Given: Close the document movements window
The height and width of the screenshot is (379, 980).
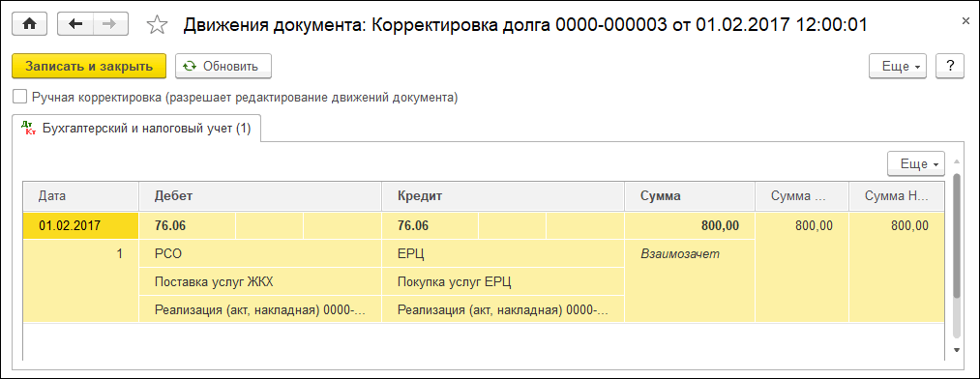Looking at the screenshot, I should pyautogui.click(x=965, y=20).
